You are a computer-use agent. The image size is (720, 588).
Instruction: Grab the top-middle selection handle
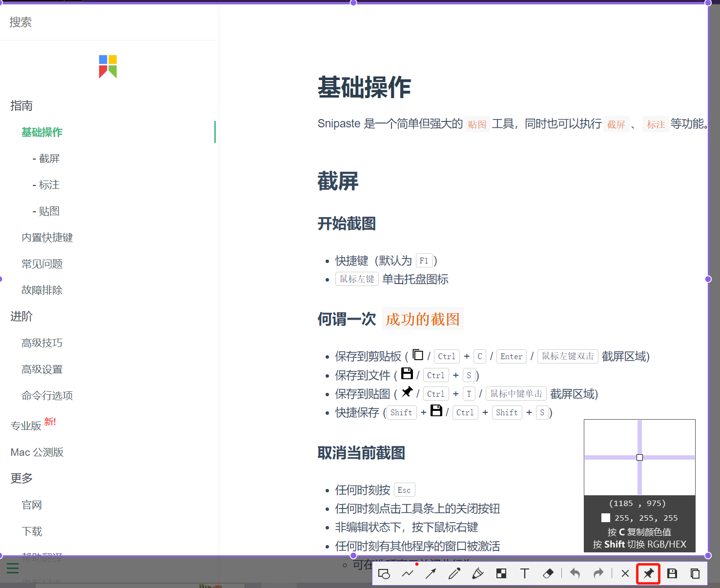(353, 2)
